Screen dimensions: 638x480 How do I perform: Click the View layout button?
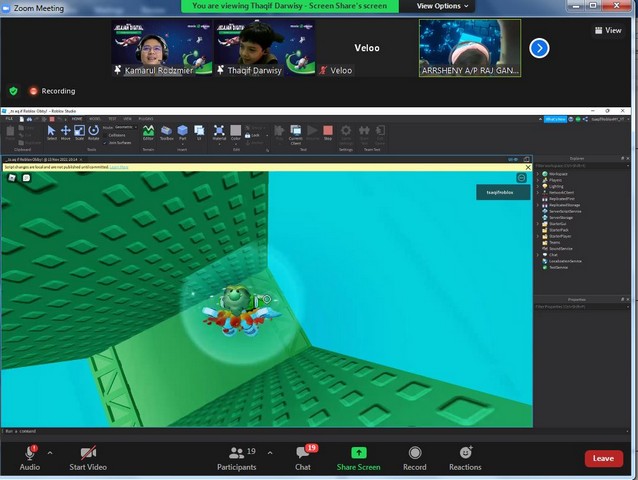(607, 30)
